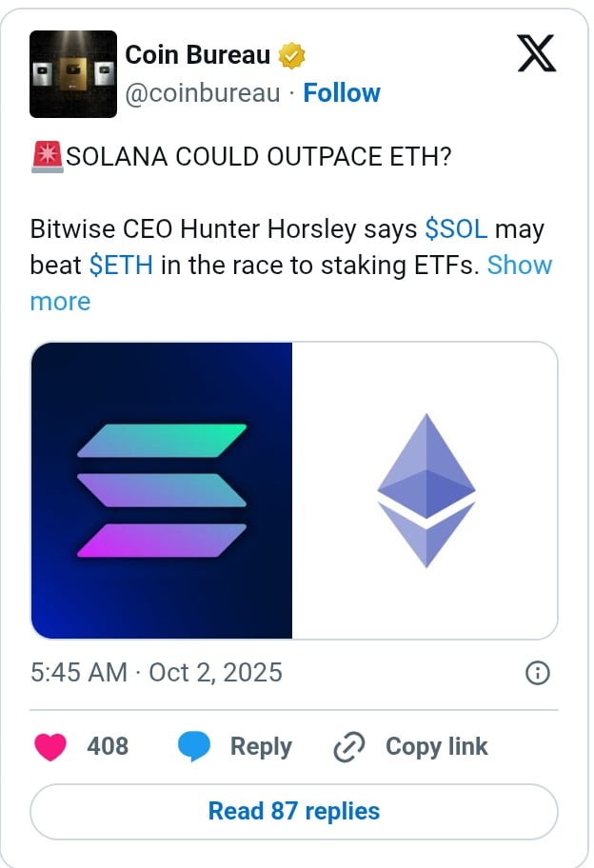Click Coin Bureau's profile avatar

click(x=72, y=72)
